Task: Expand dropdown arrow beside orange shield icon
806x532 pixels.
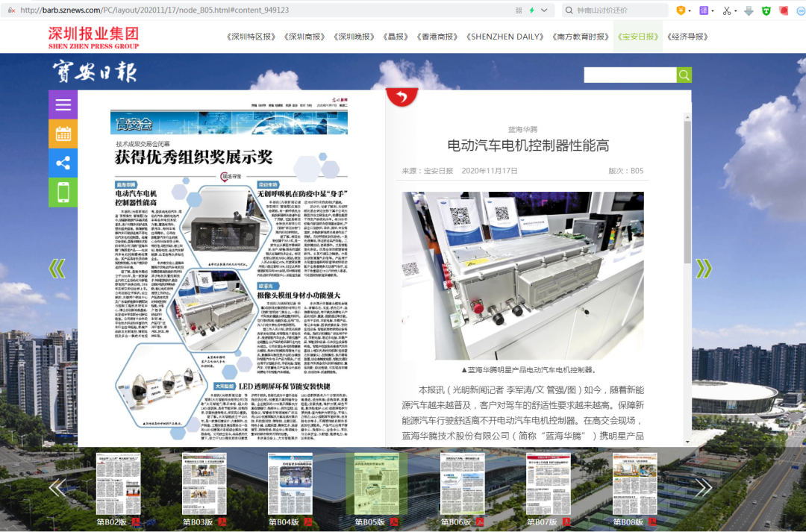Action: tap(690, 10)
